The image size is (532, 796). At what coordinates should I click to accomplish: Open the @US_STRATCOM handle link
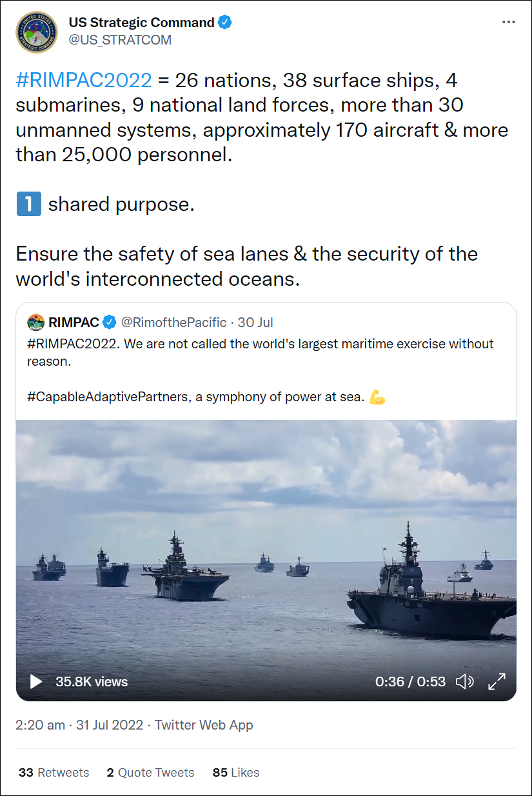coord(121,40)
